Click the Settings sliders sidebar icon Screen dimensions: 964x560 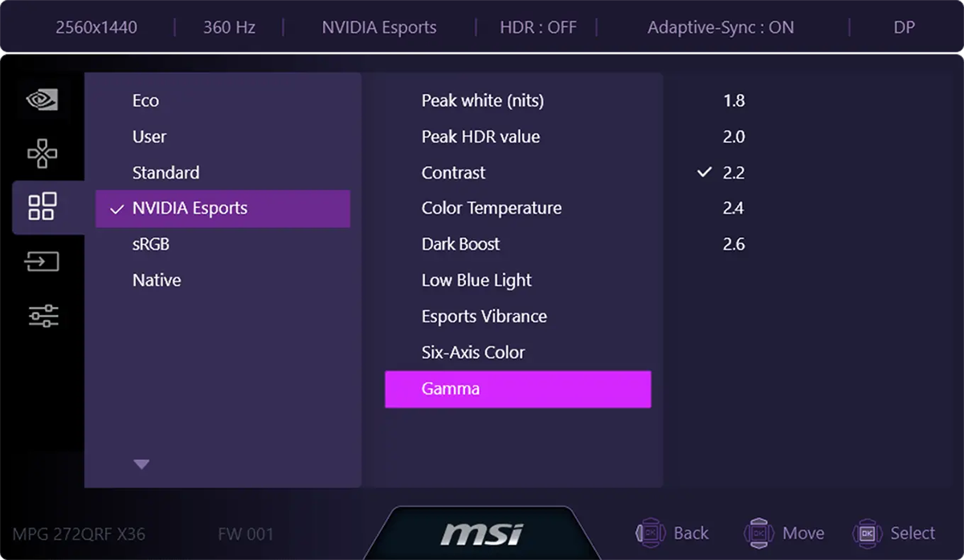coord(43,315)
